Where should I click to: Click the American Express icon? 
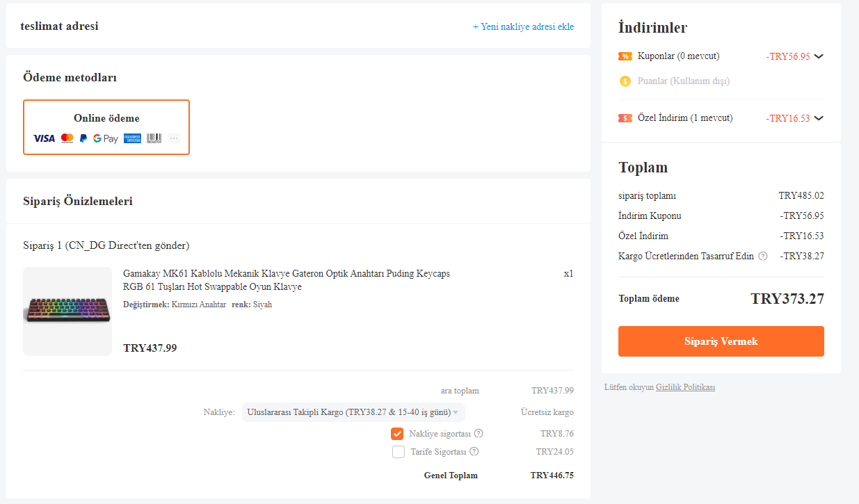tap(132, 138)
